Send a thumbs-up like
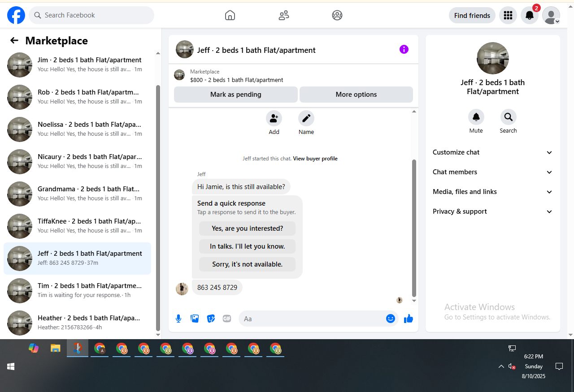This screenshot has width=574, height=392. (x=409, y=319)
